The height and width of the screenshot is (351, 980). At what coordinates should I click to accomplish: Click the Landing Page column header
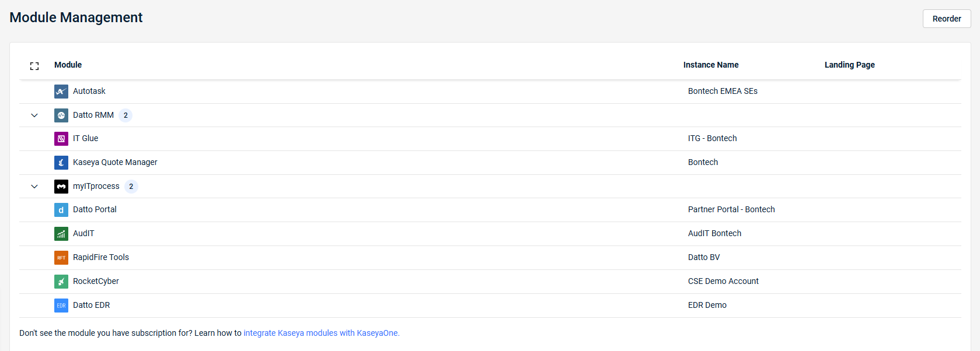point(850,65)
